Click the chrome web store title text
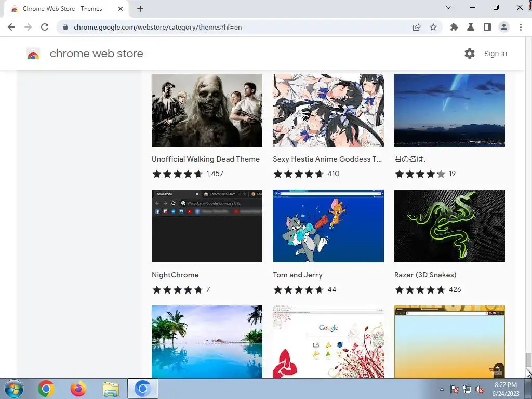Screen dimensions: 532x399 [96, 54]
